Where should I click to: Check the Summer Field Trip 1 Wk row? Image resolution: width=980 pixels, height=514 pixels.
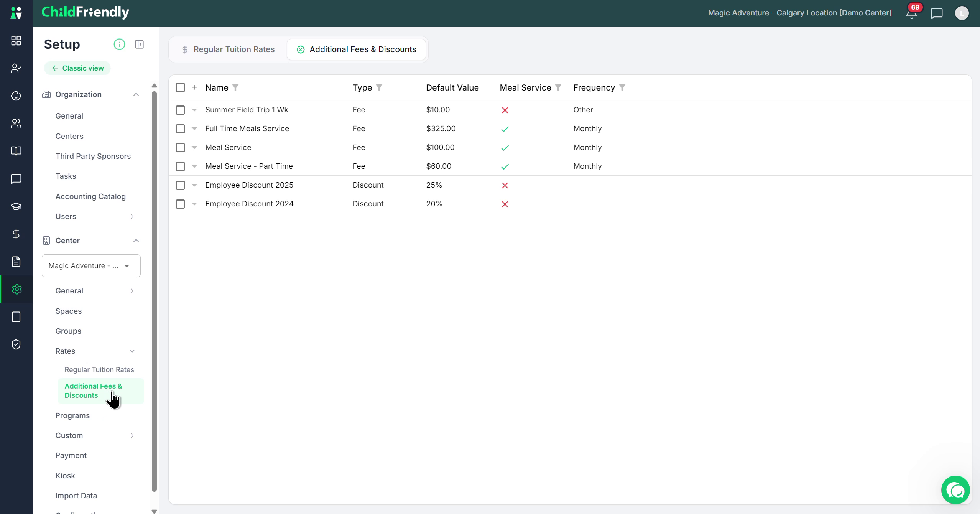pos(180,110)
